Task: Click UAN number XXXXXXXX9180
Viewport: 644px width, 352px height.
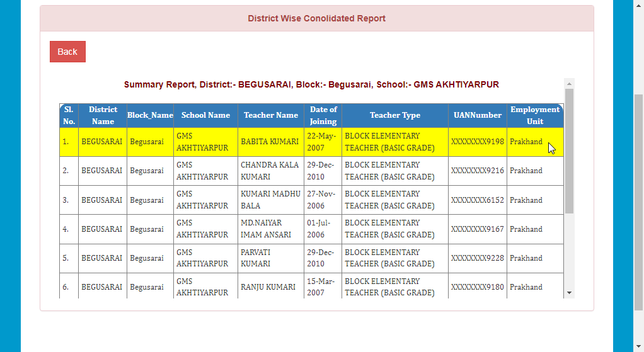Action: pos(478,287)
